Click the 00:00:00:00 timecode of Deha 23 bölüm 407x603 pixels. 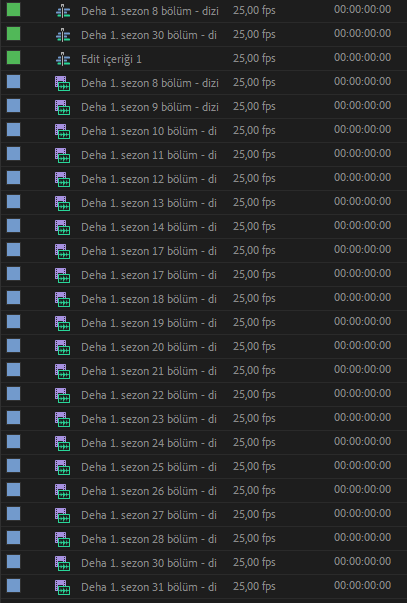tap(362, 417)
